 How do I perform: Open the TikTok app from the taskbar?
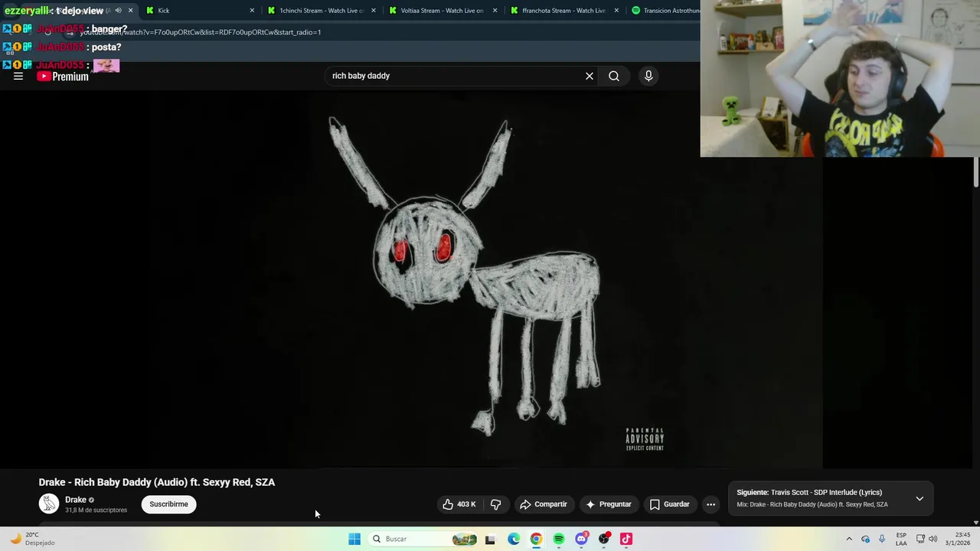pyautogui.click(x=626, y=539)
